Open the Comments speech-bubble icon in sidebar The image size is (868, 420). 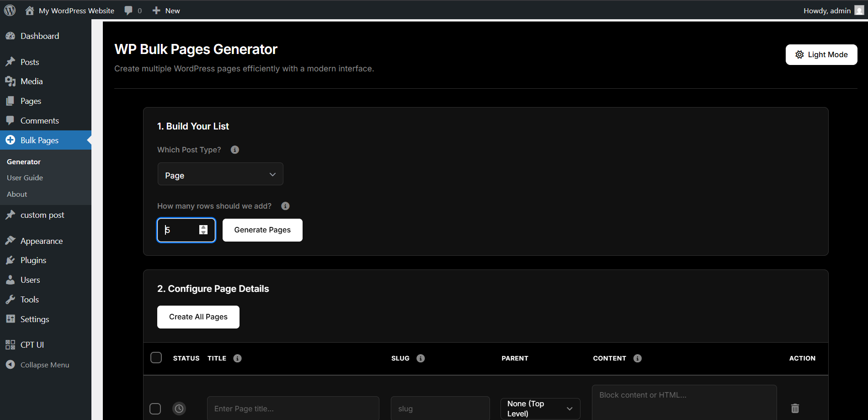(11, 120)
